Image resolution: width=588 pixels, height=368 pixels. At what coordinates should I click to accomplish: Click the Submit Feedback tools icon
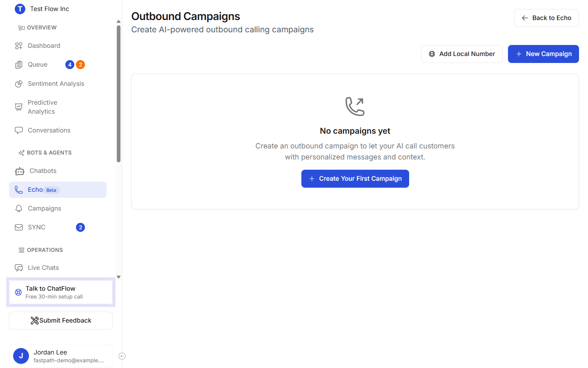pos(35,321)
